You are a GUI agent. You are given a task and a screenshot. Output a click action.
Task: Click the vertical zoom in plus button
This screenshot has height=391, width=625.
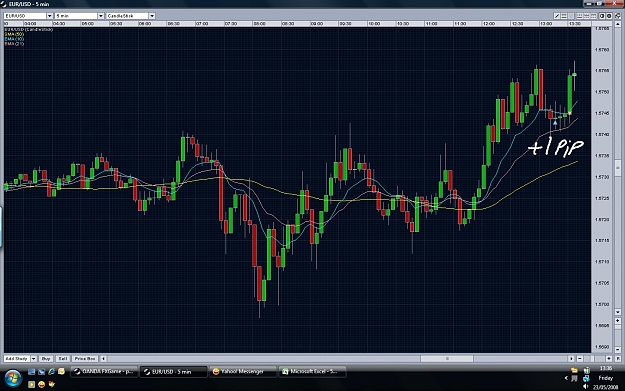(618, 321)
